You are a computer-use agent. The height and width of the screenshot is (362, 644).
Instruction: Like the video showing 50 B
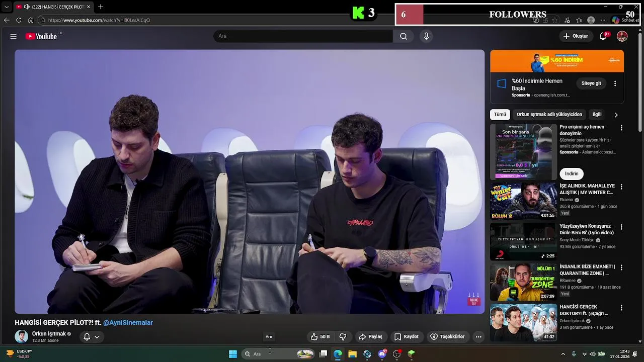pos(320,336)
